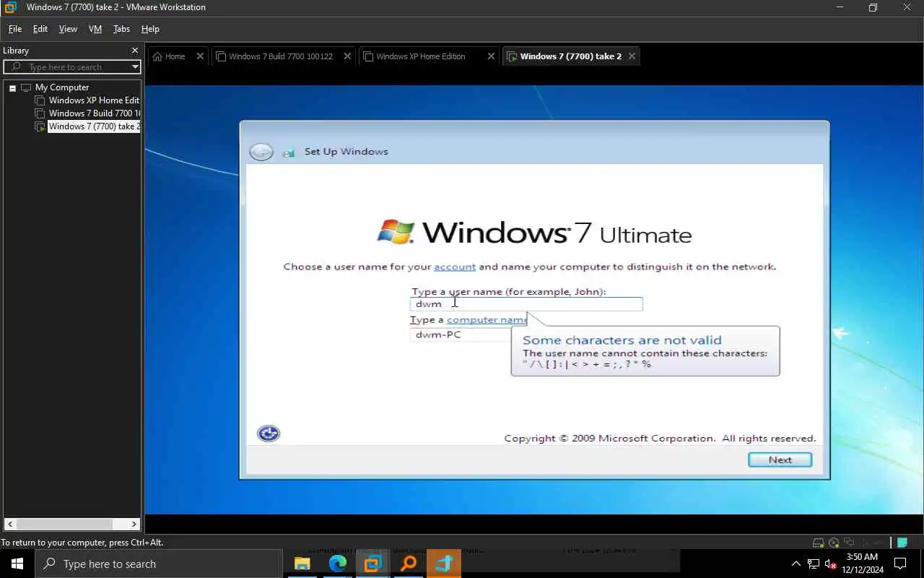The image size is (924, 578).
Task: Open the notification center icon
Action: (x=900, y=564)
